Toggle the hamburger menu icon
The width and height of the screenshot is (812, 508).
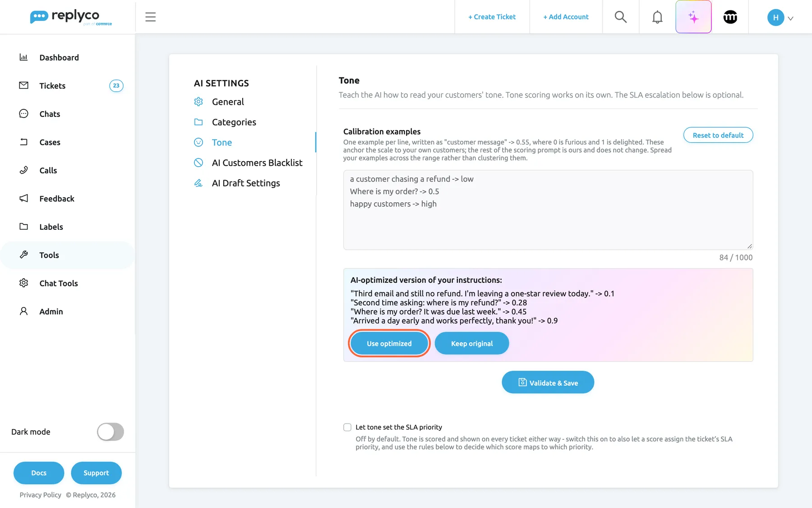150,17
